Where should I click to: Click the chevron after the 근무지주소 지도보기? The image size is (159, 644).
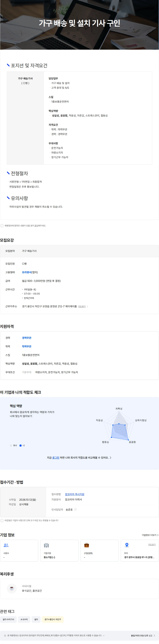click(x=87, y=307)
